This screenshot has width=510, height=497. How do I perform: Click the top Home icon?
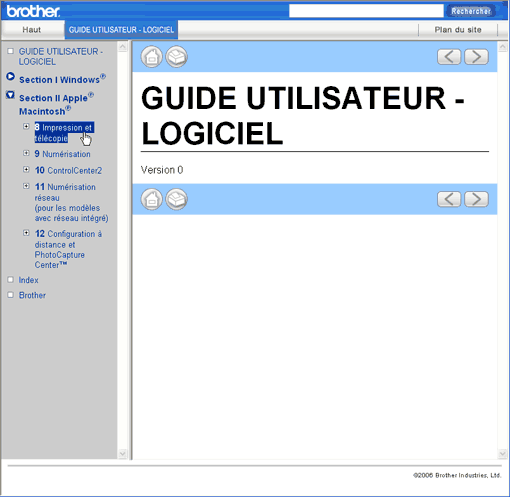[152, 57]
